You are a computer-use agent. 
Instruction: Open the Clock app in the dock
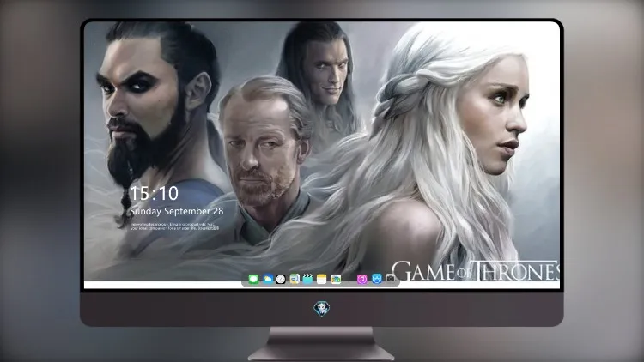(281, 279)
